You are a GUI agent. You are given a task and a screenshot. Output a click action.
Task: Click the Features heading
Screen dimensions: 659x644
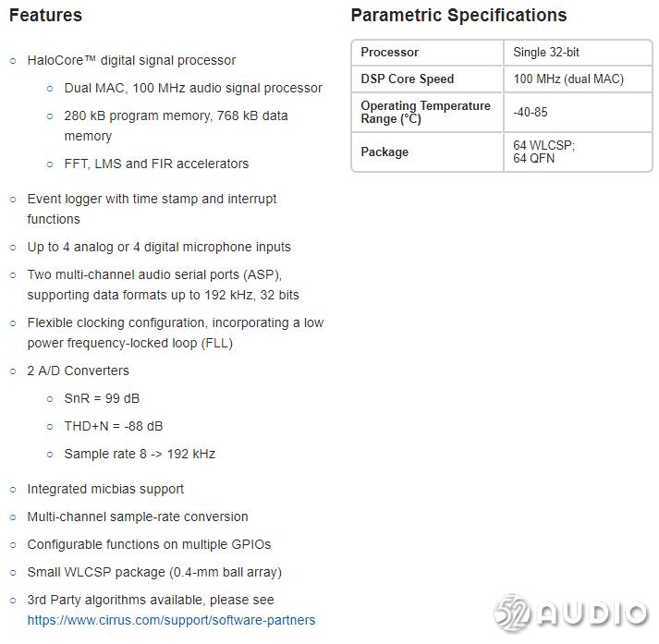coord(45,15)
